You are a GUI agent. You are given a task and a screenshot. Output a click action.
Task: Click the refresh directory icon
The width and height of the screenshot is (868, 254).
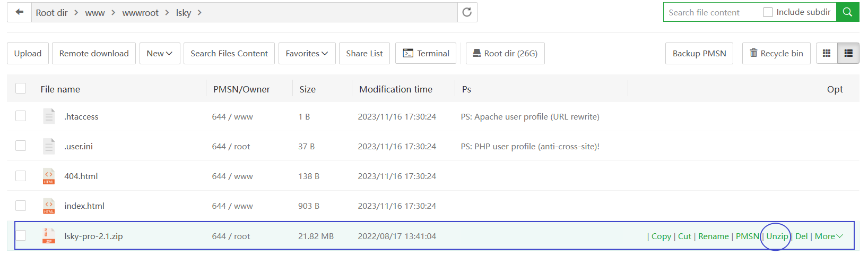click(467, 12)
